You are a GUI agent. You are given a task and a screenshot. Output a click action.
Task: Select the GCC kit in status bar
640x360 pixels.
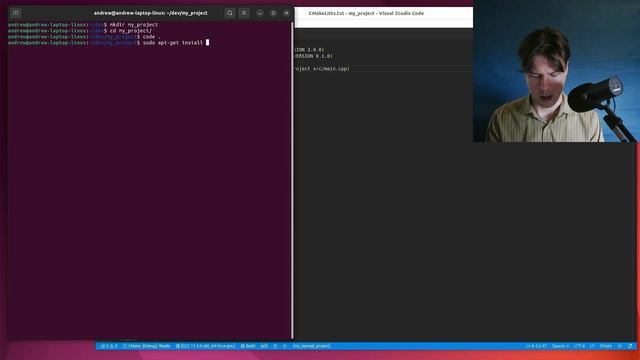[205, 346]
